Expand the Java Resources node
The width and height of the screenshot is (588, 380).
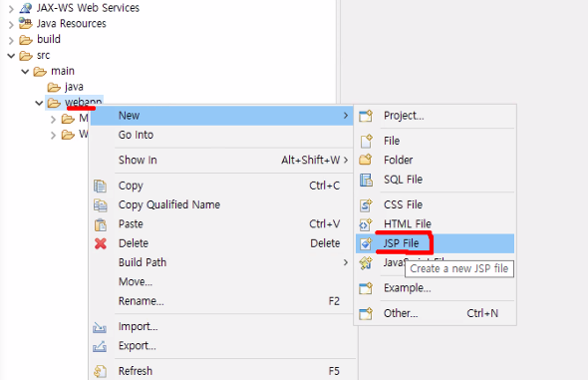coord(11,24)
